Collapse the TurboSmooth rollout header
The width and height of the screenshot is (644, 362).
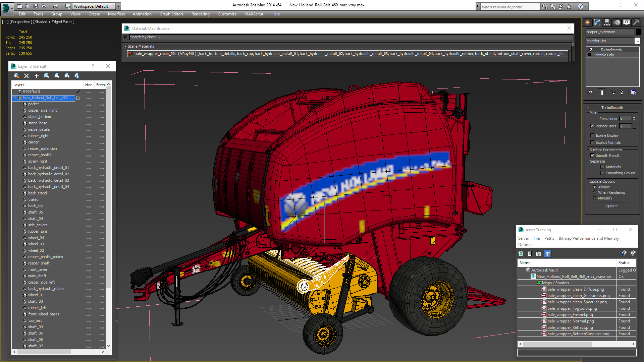tap(612, 108)
